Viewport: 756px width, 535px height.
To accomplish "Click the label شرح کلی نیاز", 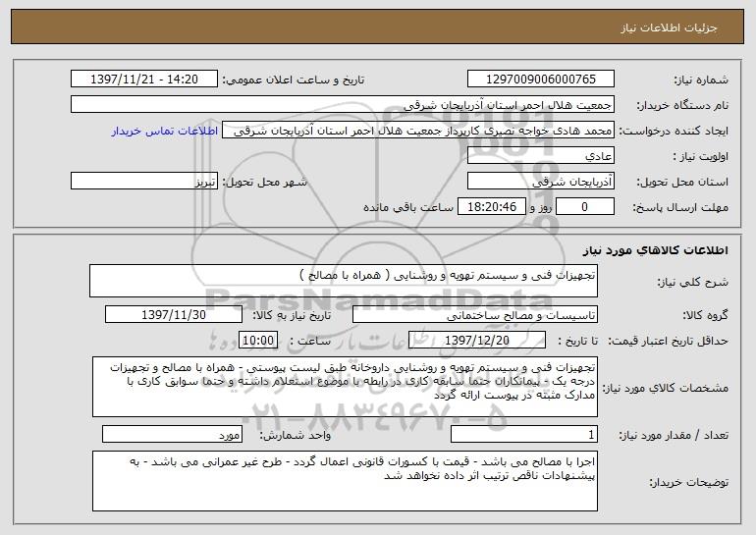I will 693,282.
